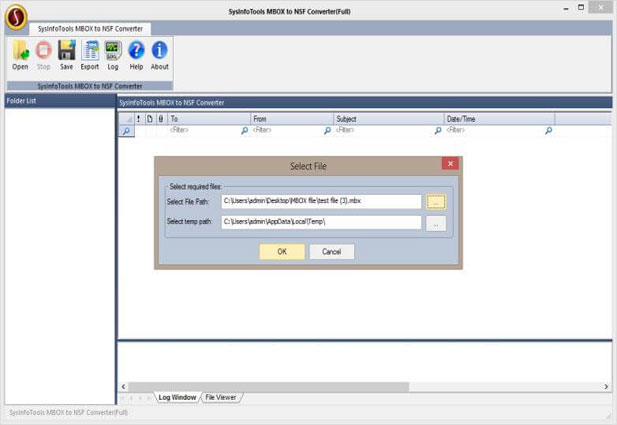
Task: Open the About info icon
Action: (159, 55)
